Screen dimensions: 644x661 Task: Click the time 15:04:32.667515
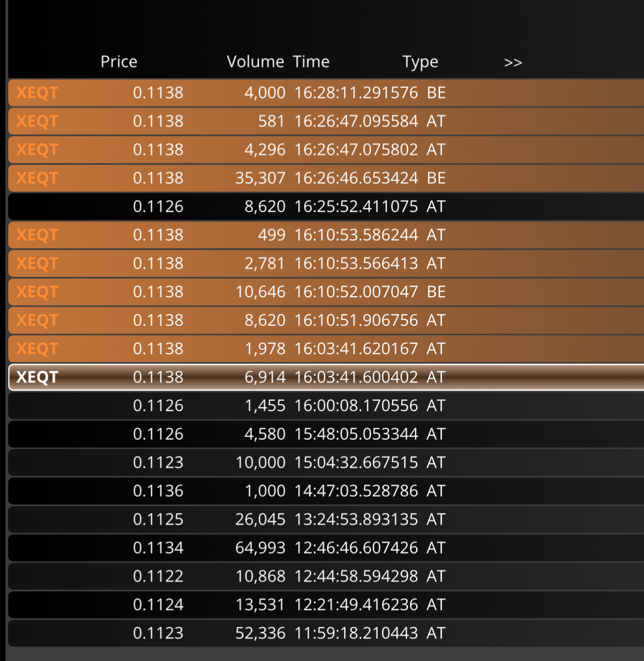pyautogui.click(x=356, y=462)
